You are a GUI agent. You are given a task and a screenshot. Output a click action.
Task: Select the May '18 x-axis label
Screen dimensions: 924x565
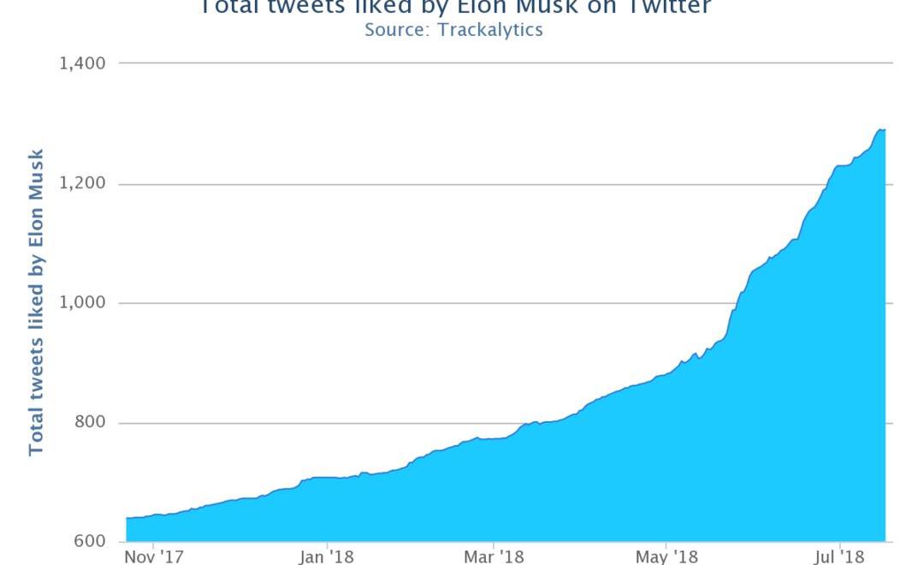pos(666,557)
